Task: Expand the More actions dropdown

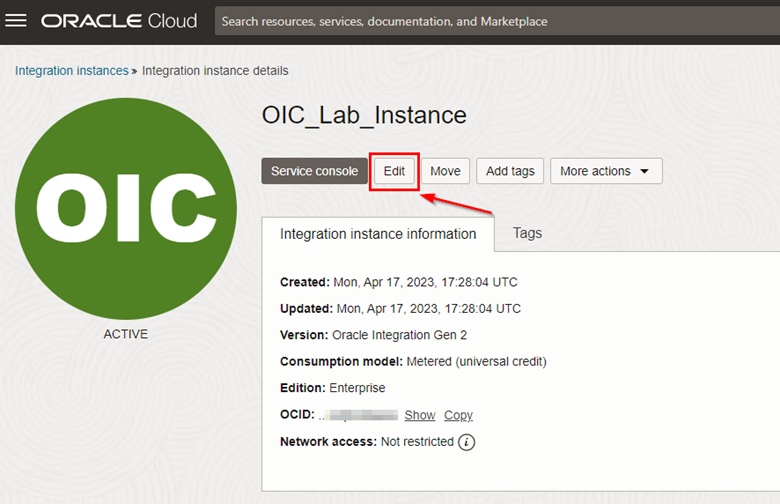Action: pyautogui.click(x=606, y=171)
